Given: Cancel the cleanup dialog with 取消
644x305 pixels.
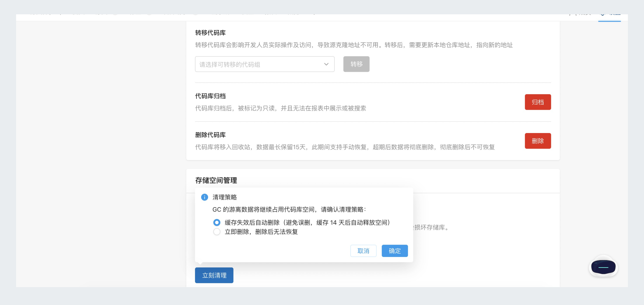Looking at the screenshot, I should 363,251.
